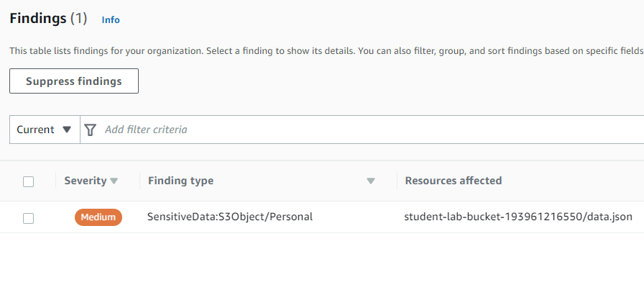Image resolution: width=644 pixels, height=285 pixels.
Task: Sort by Severity using its arrow icon
Action: tap(114, 181)
